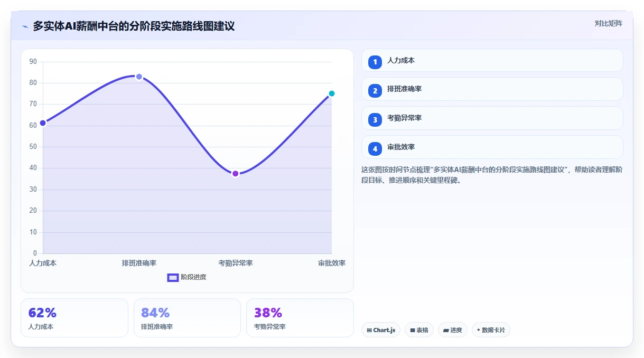
Task: Toggle the 阶段进度 legend color box
Action: coord(173,277)
